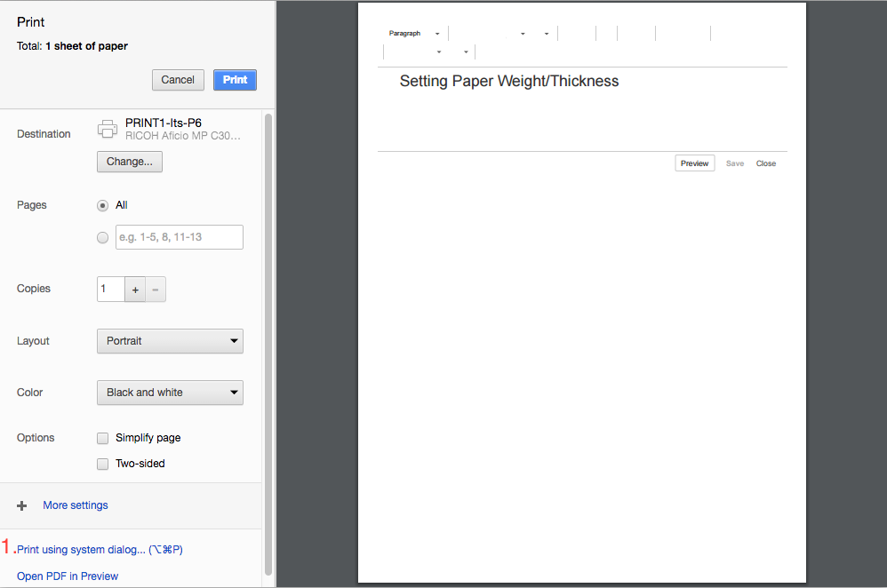Screen dimensions: 887x588
Task: Click the printer icon beside PRINT1-Its-P6
Action: pyautogui.click(x=108, y=129)
